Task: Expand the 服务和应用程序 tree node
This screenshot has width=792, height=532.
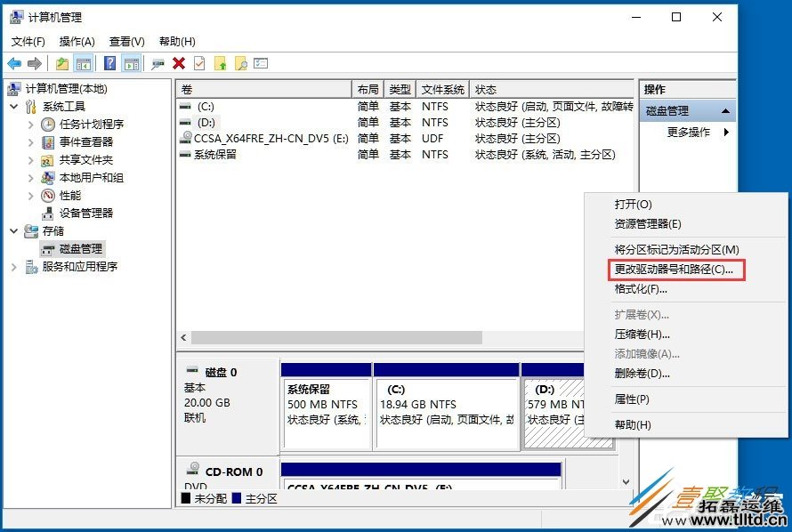Action: [15, 266]
